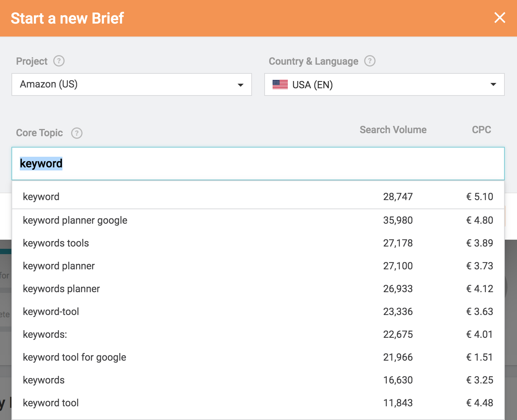The image size is (517, 420).
Task: Click the € 3.89 CPC value
Action: tap(480, 243)
